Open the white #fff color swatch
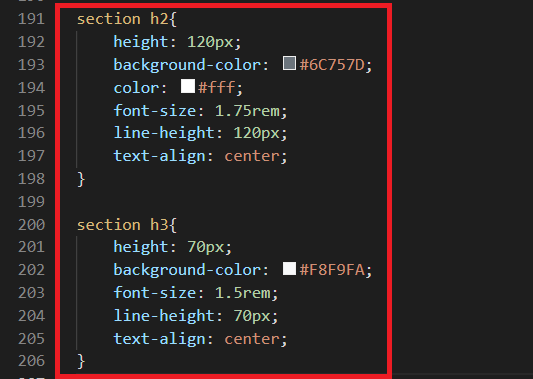Viewport: 533px width, 379px height. pyautogui.click(x=188, y=86)
